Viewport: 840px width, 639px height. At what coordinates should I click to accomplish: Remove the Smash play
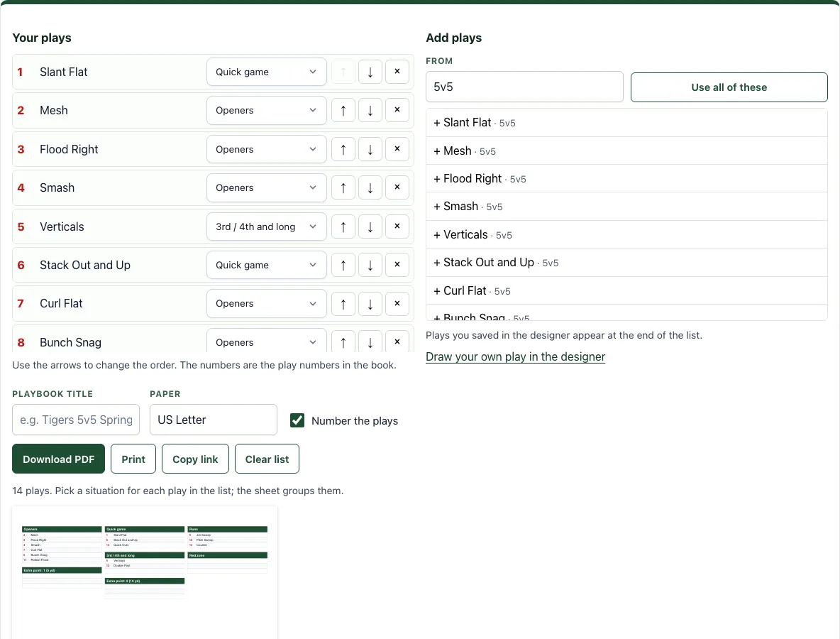(x=397, y=187)
